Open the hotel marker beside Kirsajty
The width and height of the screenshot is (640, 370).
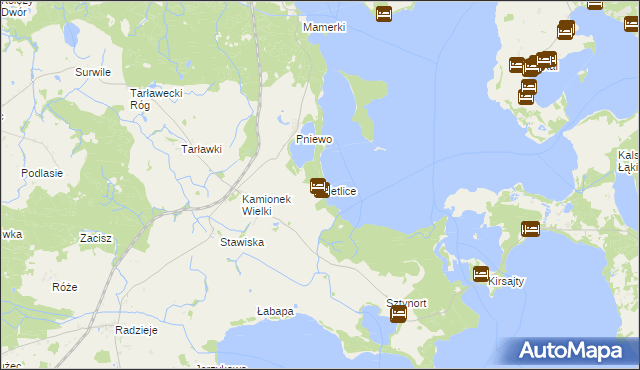(481, 274)
